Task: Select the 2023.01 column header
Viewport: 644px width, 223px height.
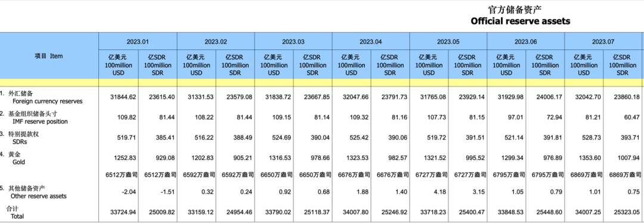Action: point(138,42)
